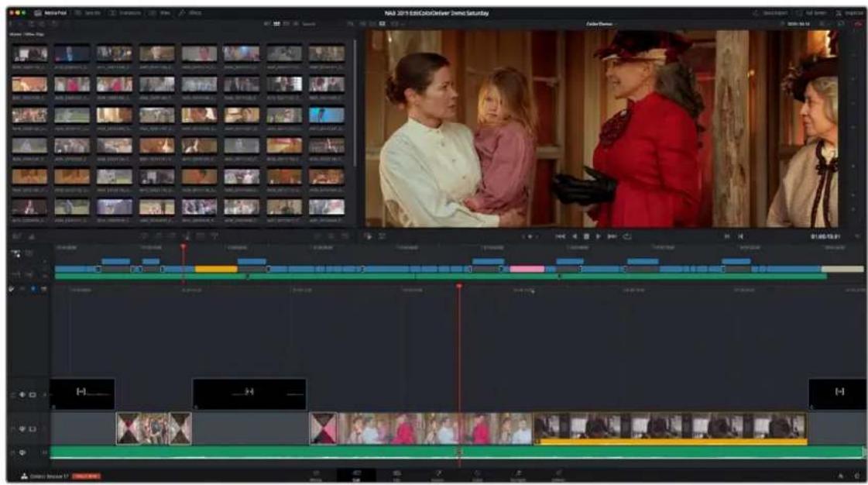Switch media pool to thumbnail view
The image size is (868, 485).
click(x=276, y=24)
